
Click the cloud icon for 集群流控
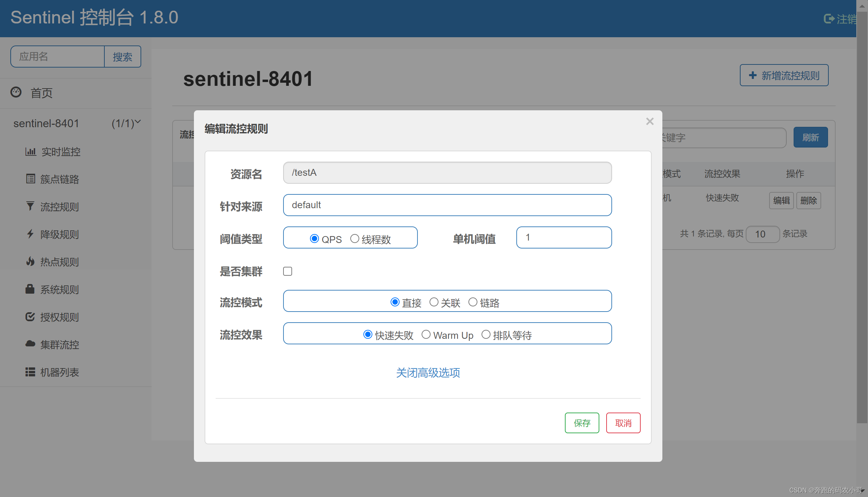point(30,344)
